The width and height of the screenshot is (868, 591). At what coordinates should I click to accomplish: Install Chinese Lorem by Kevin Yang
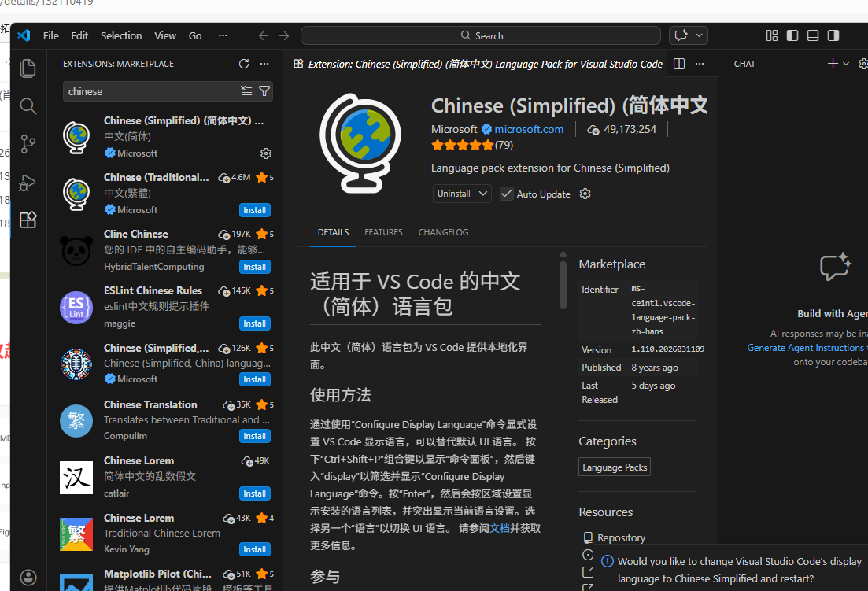pos(255,549)
